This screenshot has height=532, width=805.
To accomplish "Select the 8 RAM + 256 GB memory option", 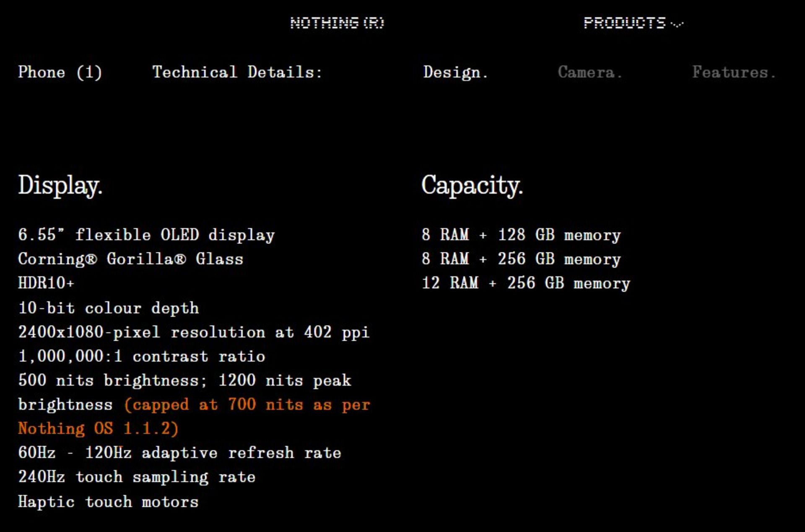I will click(x=521, y=259).
